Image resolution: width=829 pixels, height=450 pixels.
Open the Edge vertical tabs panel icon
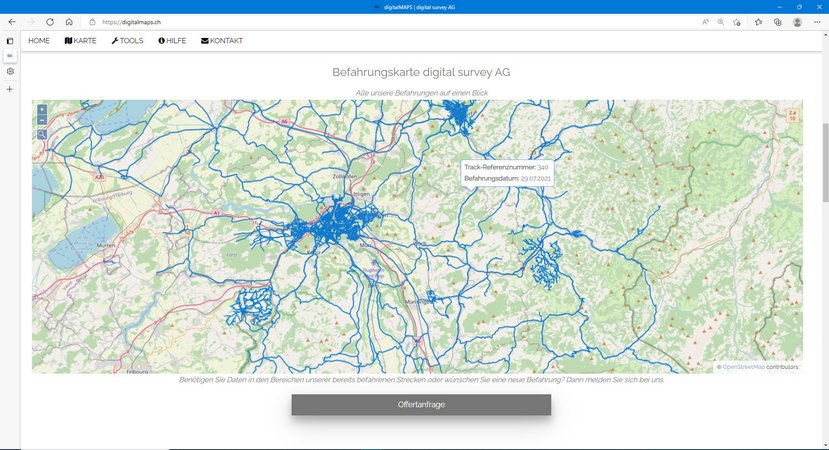click(10, 41)
